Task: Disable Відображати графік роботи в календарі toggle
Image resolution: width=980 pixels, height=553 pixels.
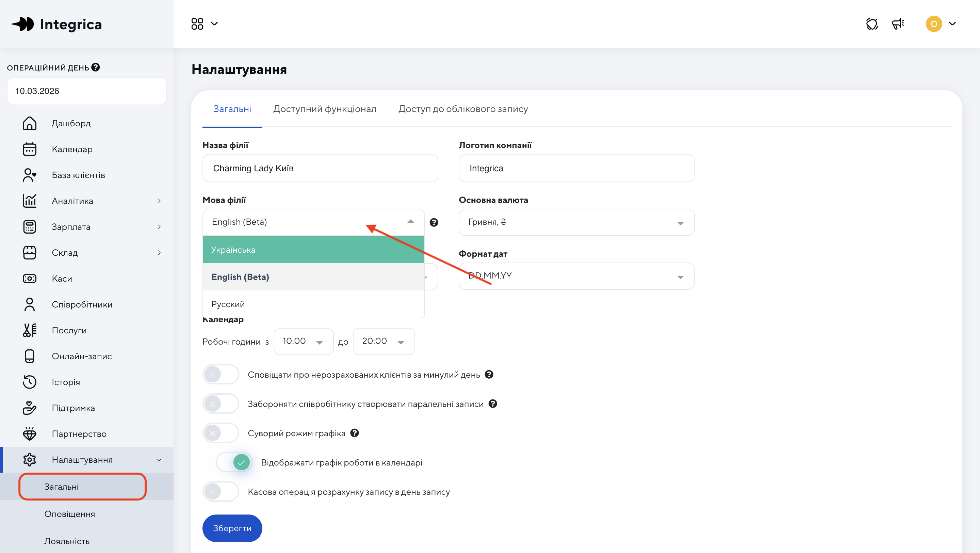Action: pos(234,462)
